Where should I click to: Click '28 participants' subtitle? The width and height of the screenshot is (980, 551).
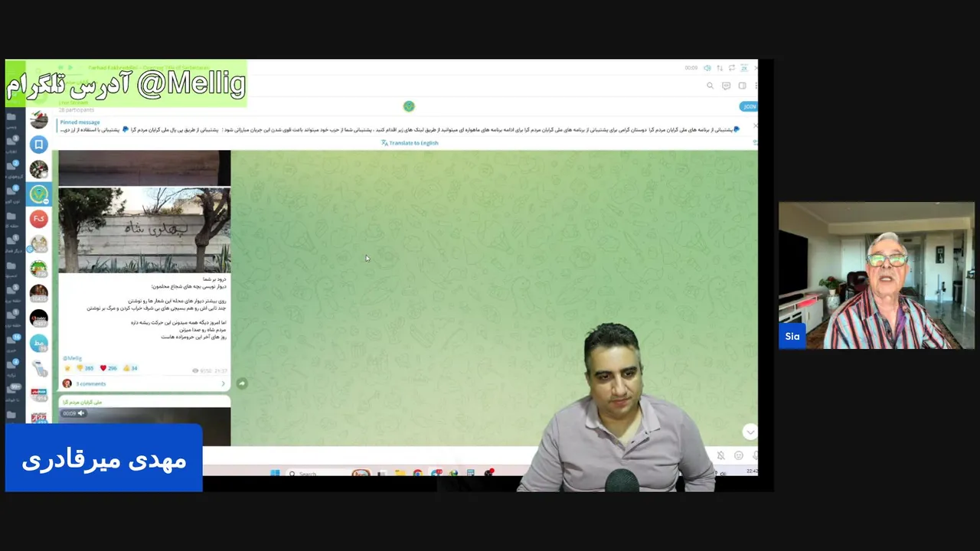coord(77,110)
